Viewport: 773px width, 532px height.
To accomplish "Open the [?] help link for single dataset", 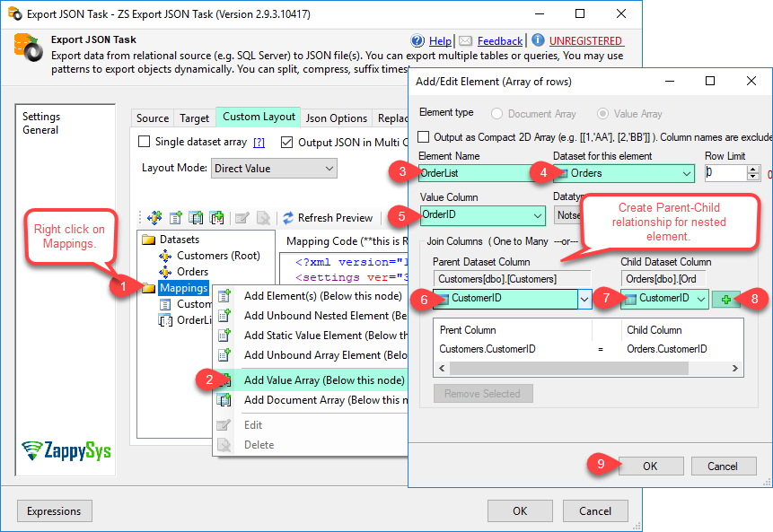I will tap(259, 143).
